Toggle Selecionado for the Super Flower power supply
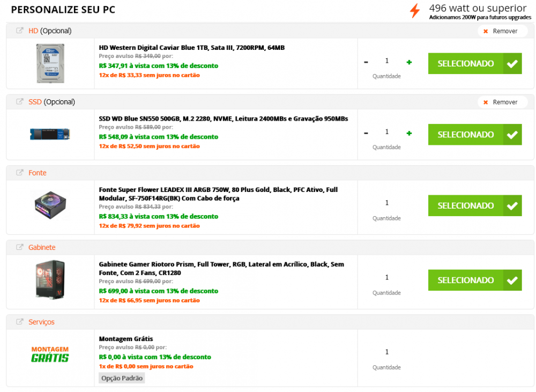 click(x=474, y=205)
